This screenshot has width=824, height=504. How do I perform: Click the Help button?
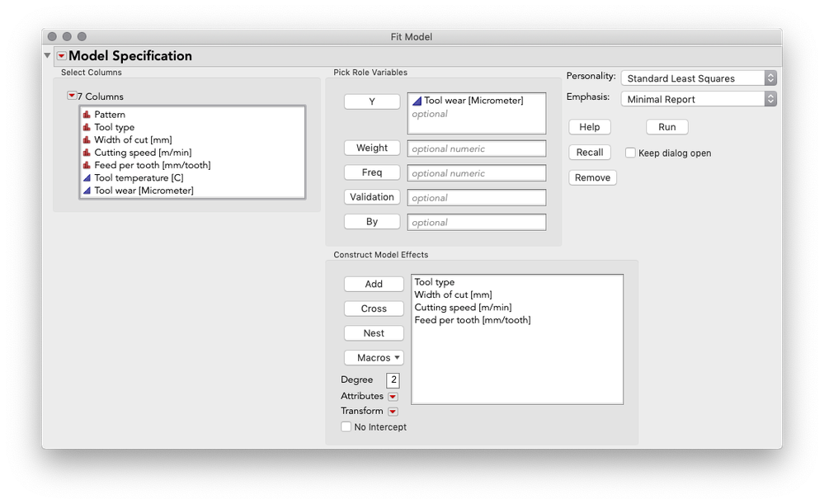(590, 127)
